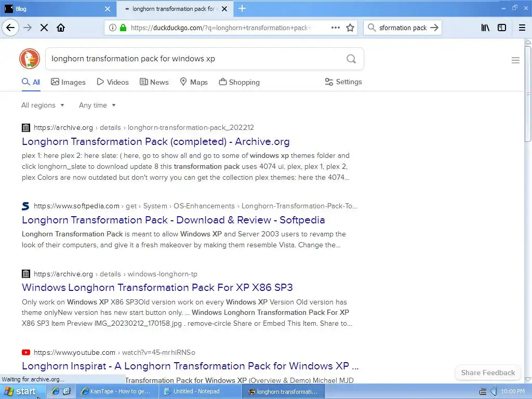Viewport: 532px width, 399px height.
Task: Click the Firefox search box field
Action: (402, 28)
